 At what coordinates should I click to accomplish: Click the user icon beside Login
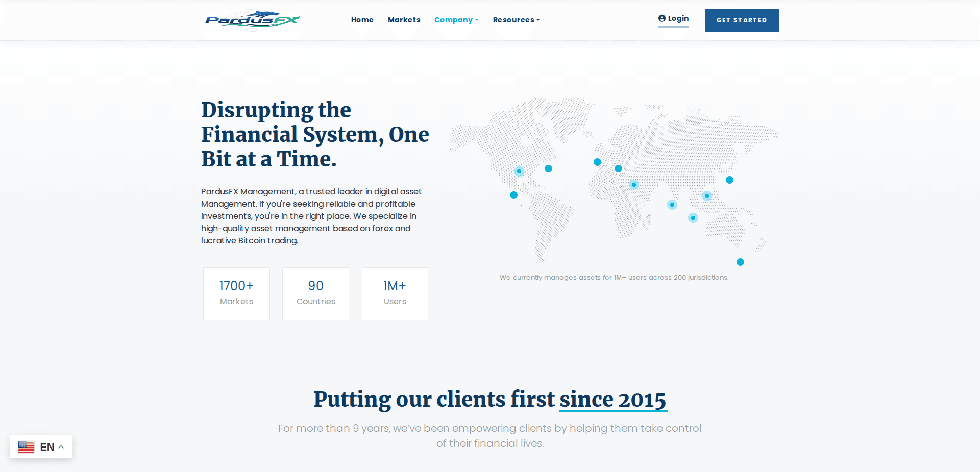[661, 18]
